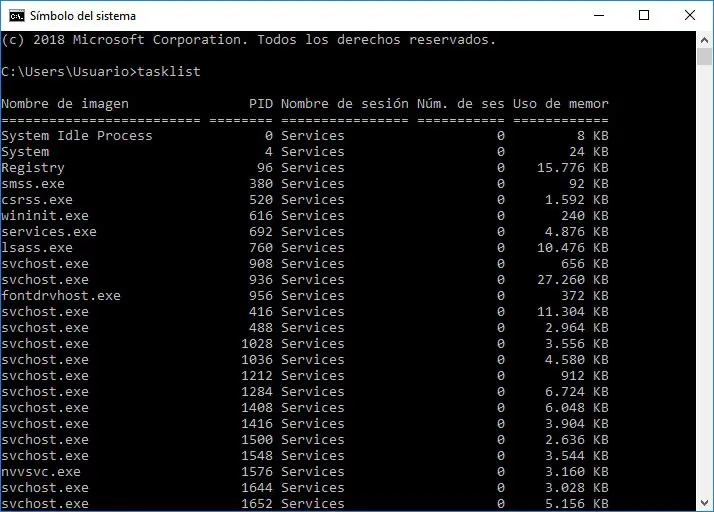Click memory value '27.260 KB'
The image size is (714, 512).
pos(573,280)
